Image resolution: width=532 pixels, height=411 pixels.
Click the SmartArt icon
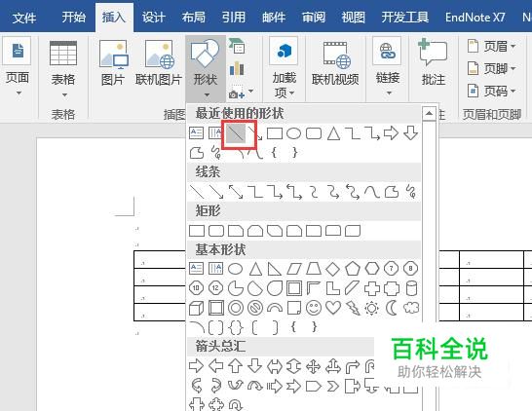click(237, 46)
